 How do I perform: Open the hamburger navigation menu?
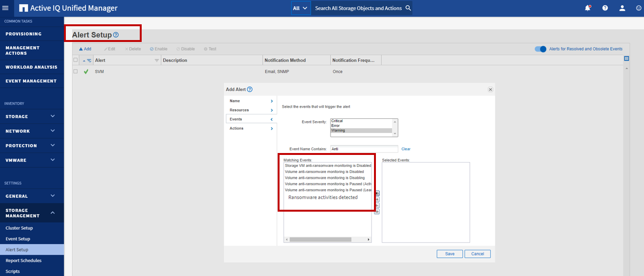(x=6, y=8)
